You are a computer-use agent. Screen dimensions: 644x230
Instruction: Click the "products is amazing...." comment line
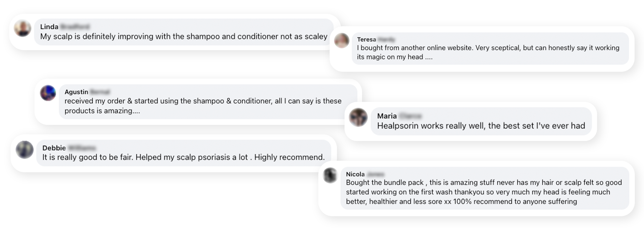click(102, 111)
